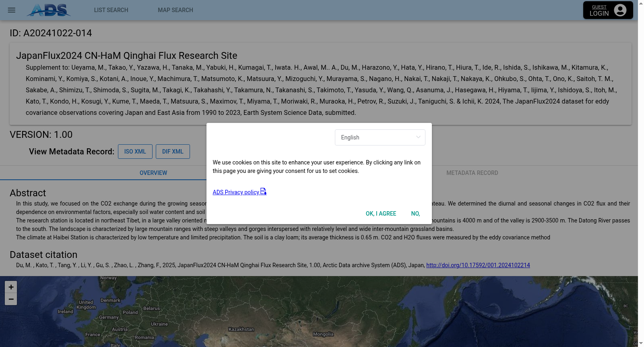Open MAP SEARCH in header

[x=175, y=10]
